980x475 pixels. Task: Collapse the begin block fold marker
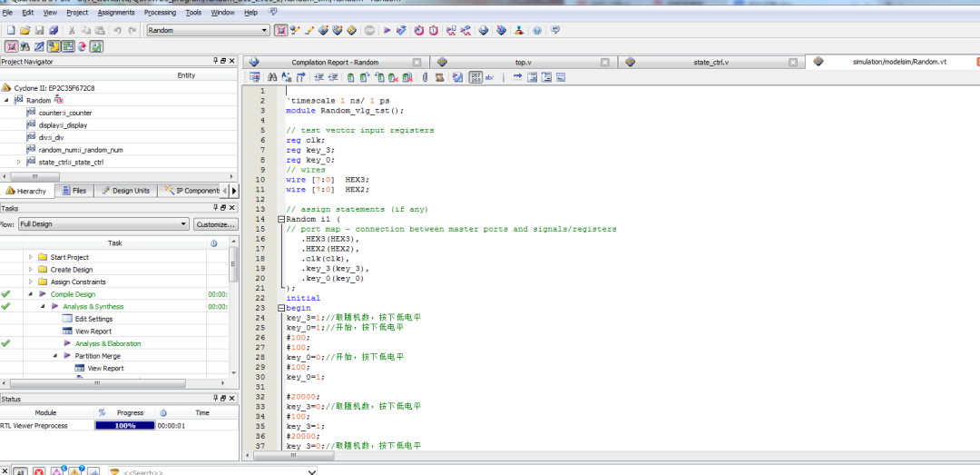[281, 308]
